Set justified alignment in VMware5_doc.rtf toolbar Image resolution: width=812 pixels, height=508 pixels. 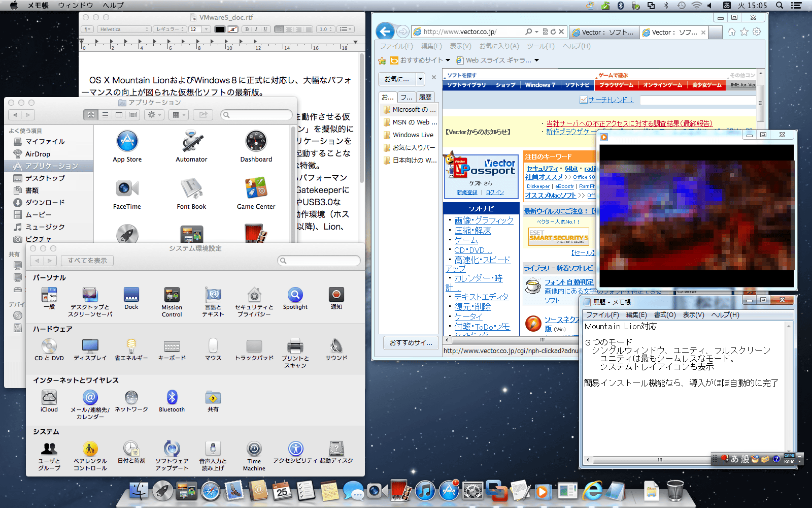pyautogui.click(x=309, y=29)
